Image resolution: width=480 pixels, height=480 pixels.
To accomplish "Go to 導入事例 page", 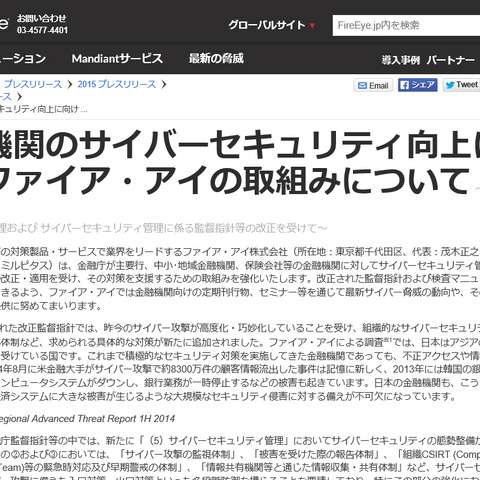I will [400, 60].
